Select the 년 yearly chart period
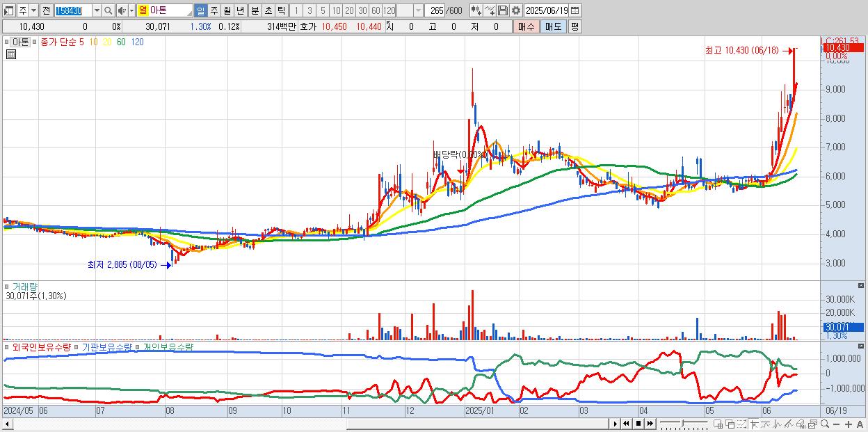This screenshot has width=868, height=432. tap(240, 10)
